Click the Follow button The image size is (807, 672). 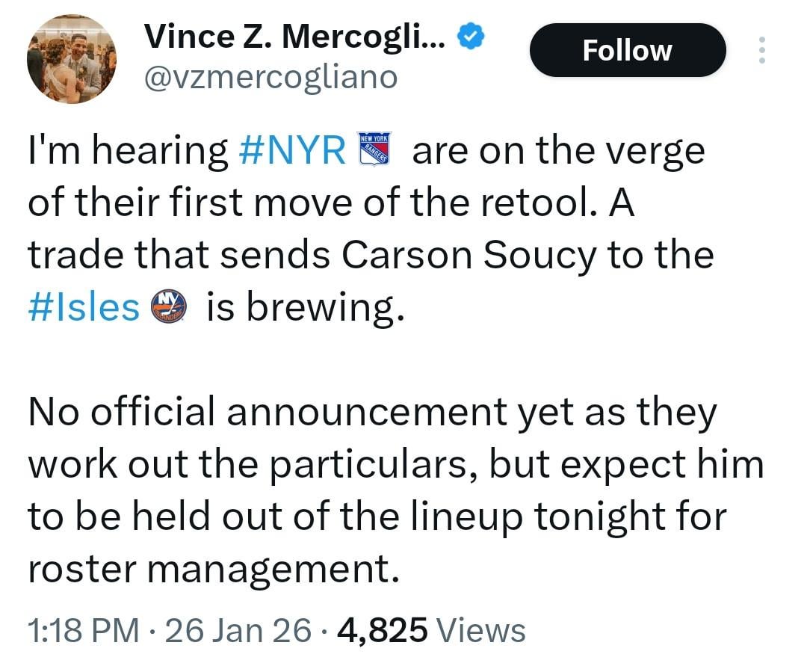click(x=627, y=49)
